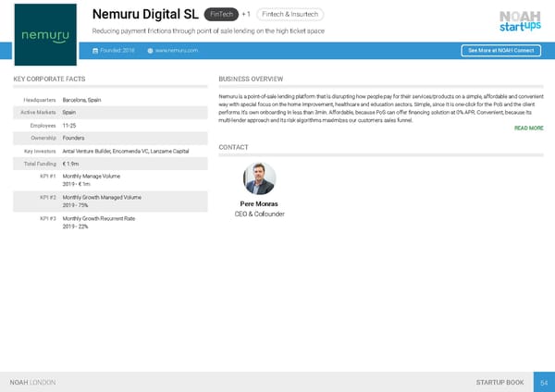Click the Contact section heading

click(233, 148)
